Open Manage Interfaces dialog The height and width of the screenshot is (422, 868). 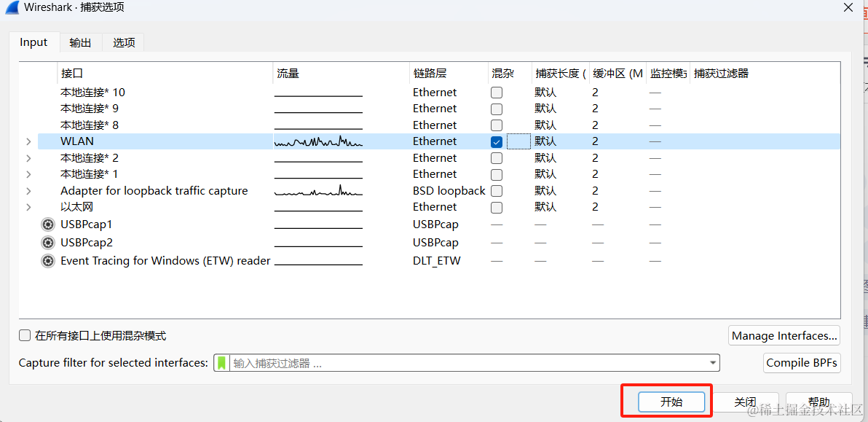tap(784, 335)
